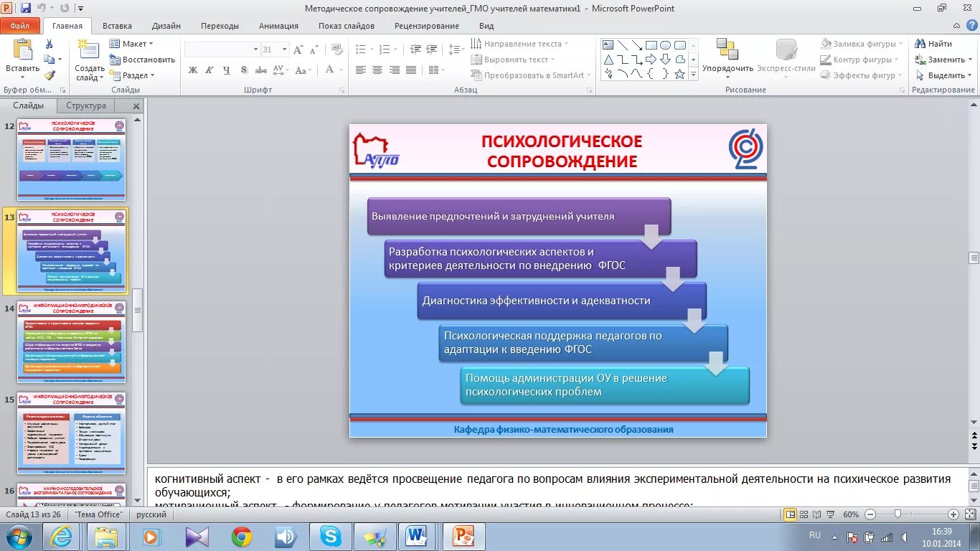
Task: Expand the shapes gallery More arrow
Action: (694, 75)
